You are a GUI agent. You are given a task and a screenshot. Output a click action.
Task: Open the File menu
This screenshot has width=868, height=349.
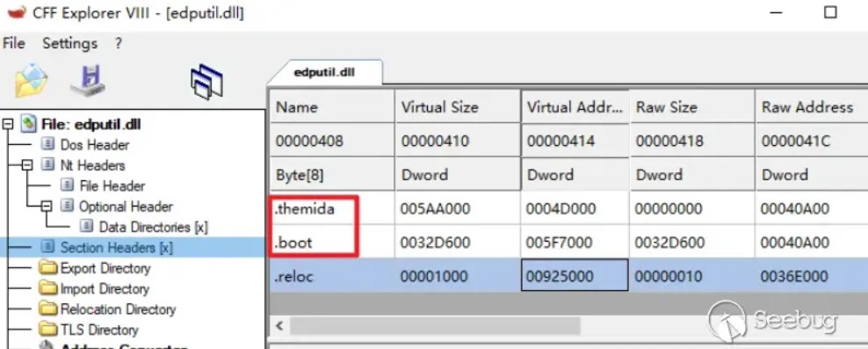(x=14, y=43)
